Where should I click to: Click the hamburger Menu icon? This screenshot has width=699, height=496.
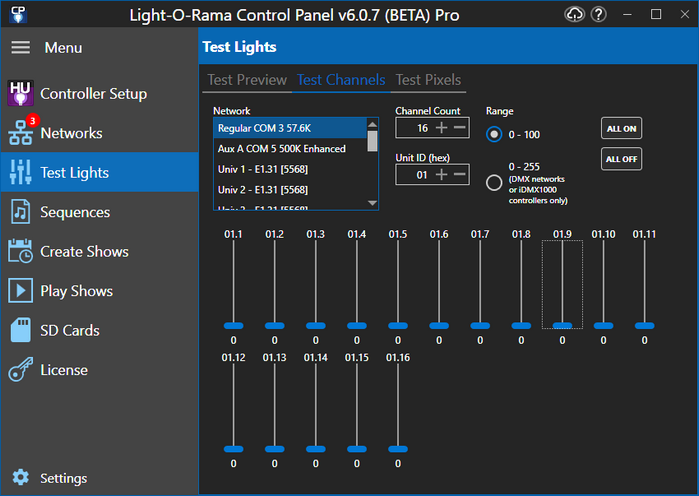pyautogui.click(x=21, y=47)
